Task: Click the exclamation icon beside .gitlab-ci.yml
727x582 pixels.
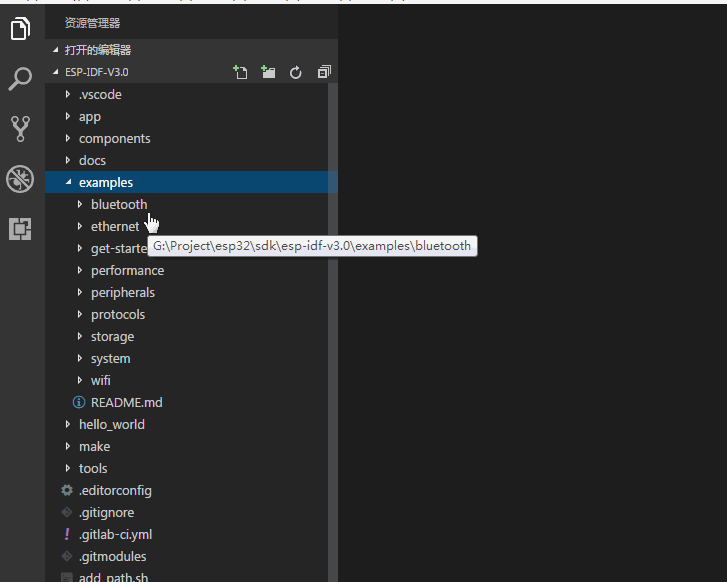Action: [x=67, y=534]
